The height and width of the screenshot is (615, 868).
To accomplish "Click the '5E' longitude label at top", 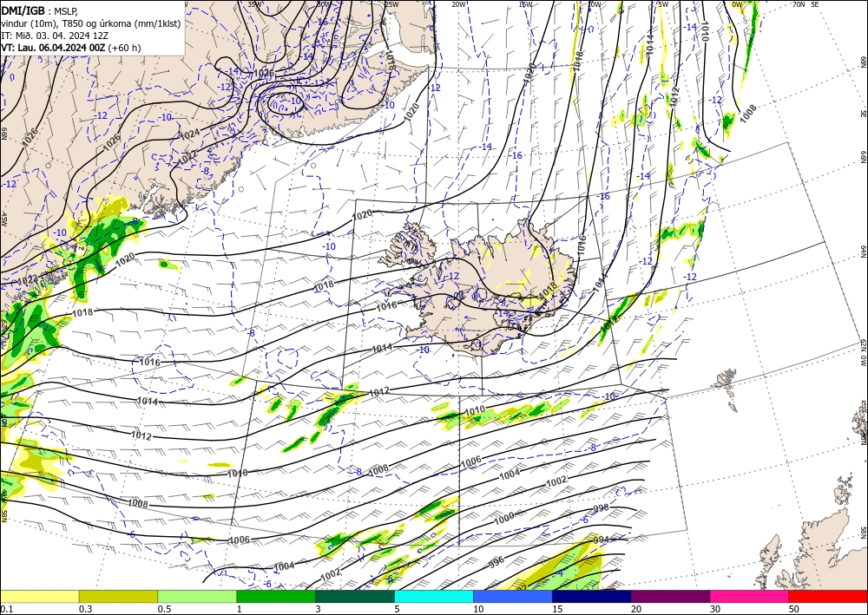I will 815,4.
